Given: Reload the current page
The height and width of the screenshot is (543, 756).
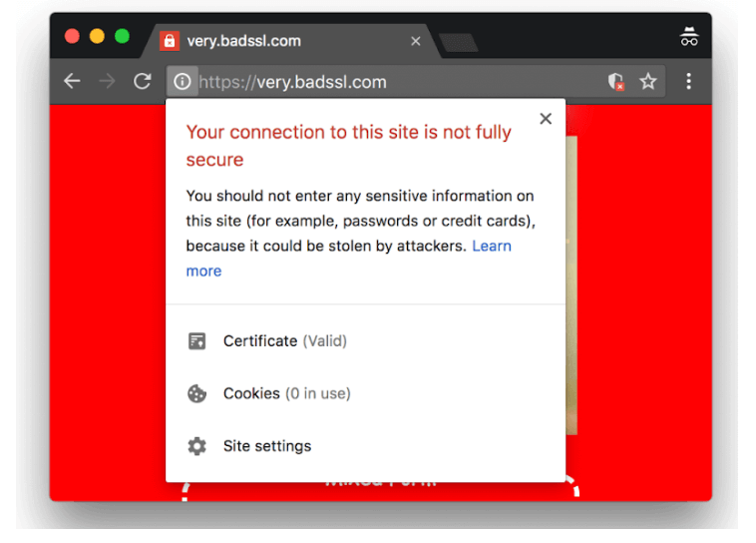Looking at the screenshot, I should [x=143, y=82].
